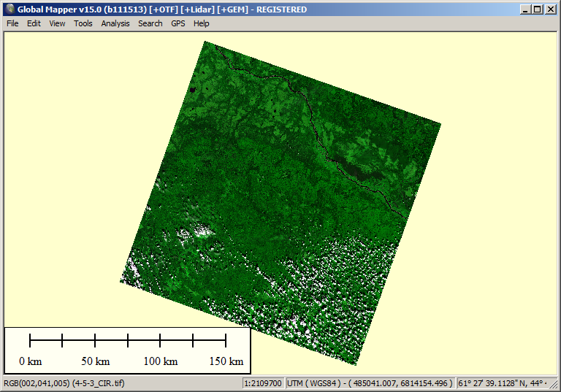Open the Tools menu
561x392 pixels.
pos(83,23)
